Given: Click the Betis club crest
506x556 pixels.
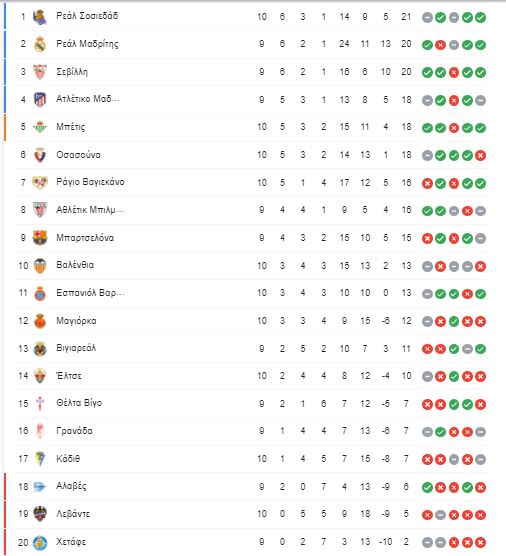Looking at the screenshot, I should (x=40, y=127).
